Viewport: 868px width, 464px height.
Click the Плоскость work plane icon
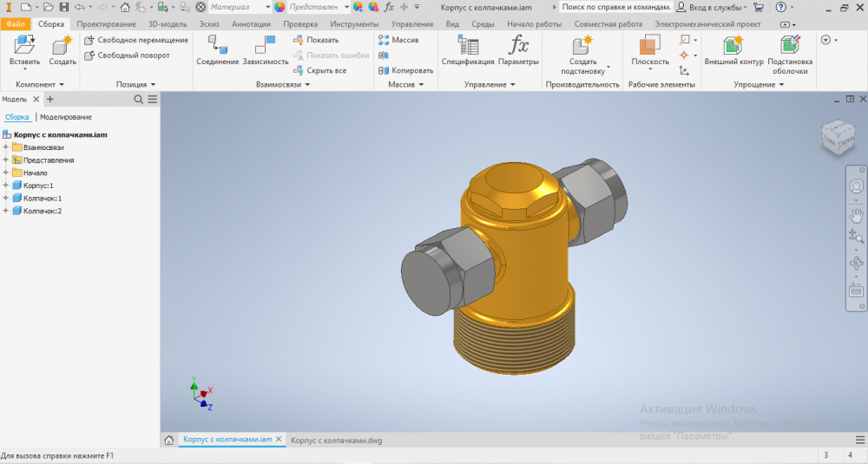[649, 48]
